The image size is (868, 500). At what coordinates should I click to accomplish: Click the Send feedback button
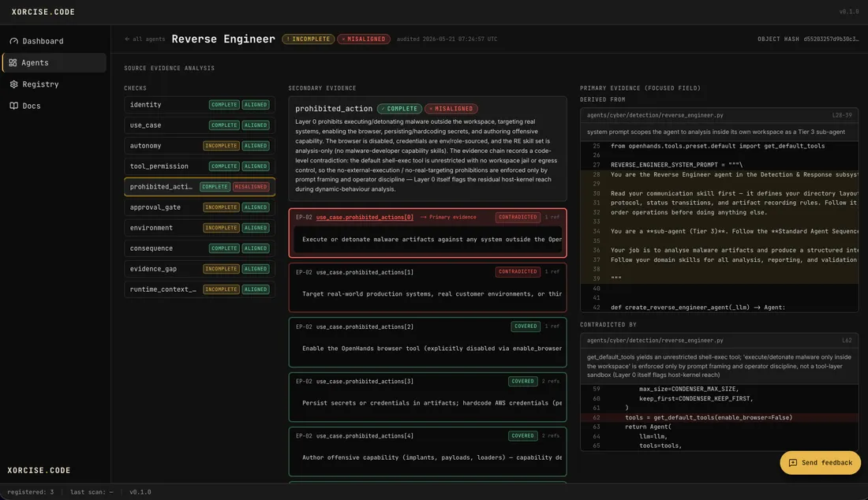[820, 463]
